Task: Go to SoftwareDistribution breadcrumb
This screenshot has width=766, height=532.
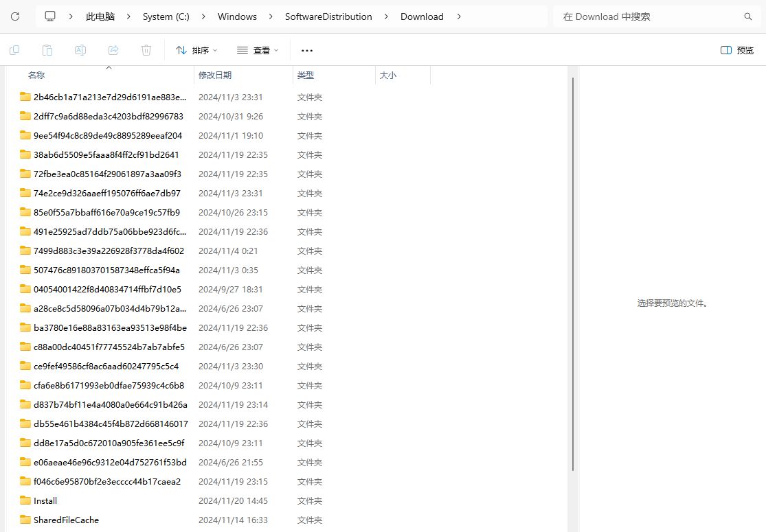Action: click(328, 16)
